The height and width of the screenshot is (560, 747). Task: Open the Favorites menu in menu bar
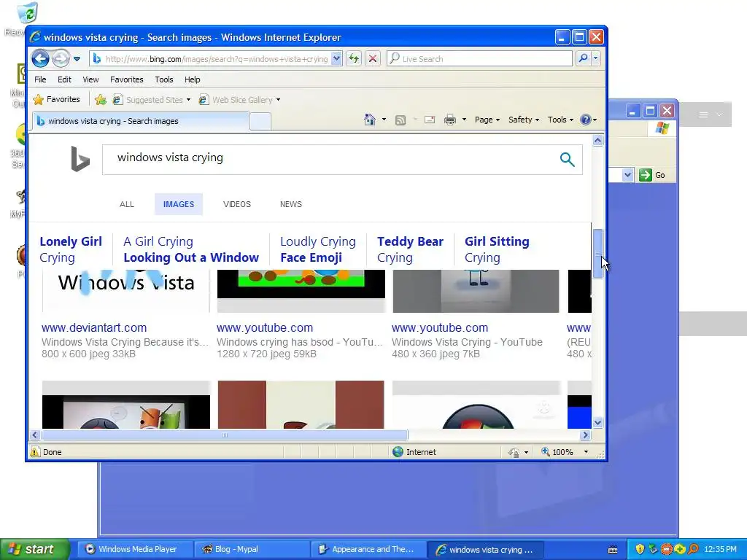(126, 79)
